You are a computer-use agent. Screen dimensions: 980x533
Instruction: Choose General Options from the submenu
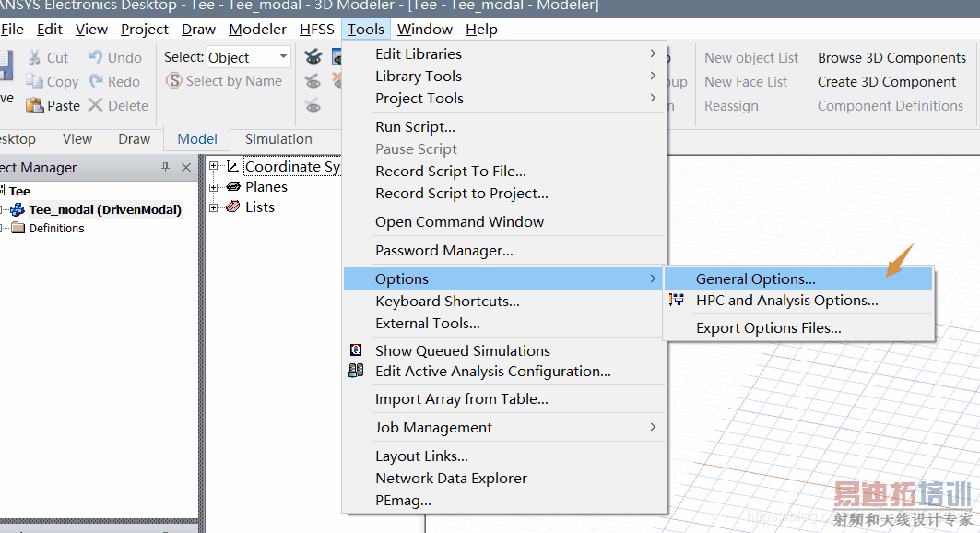pos(755,278)
